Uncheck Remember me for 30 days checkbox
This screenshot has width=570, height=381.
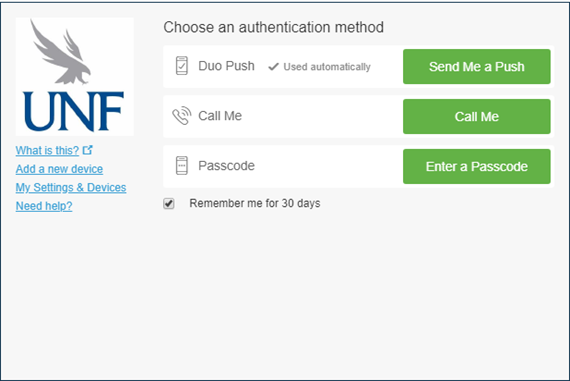(169, 203)
